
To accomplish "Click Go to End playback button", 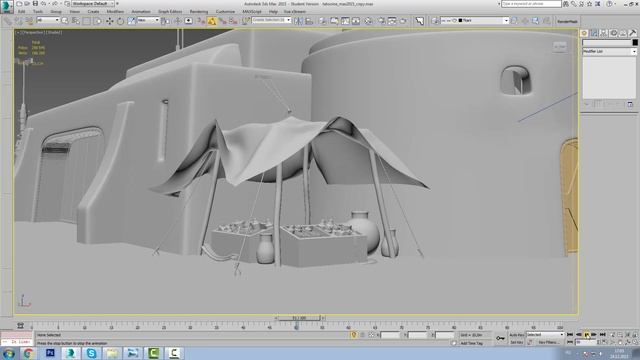I will coord(602,335).
